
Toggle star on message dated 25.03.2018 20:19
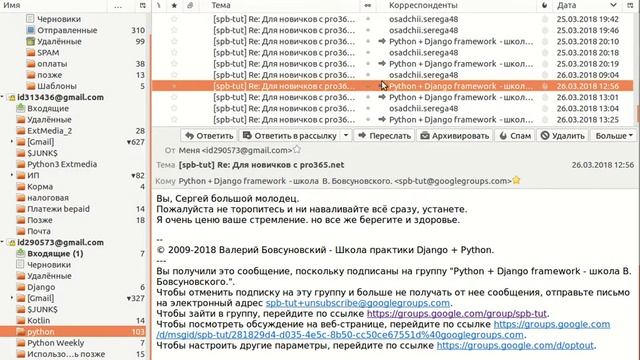[174, 64]
